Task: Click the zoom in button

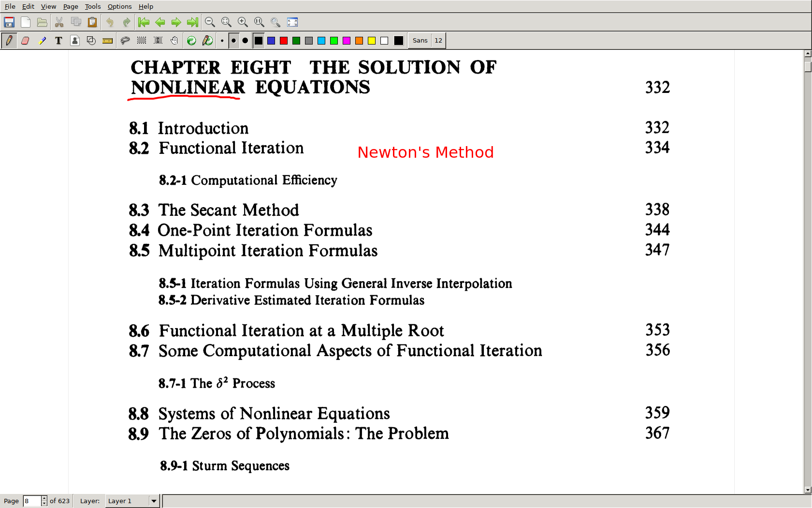Action: (243, 22)
